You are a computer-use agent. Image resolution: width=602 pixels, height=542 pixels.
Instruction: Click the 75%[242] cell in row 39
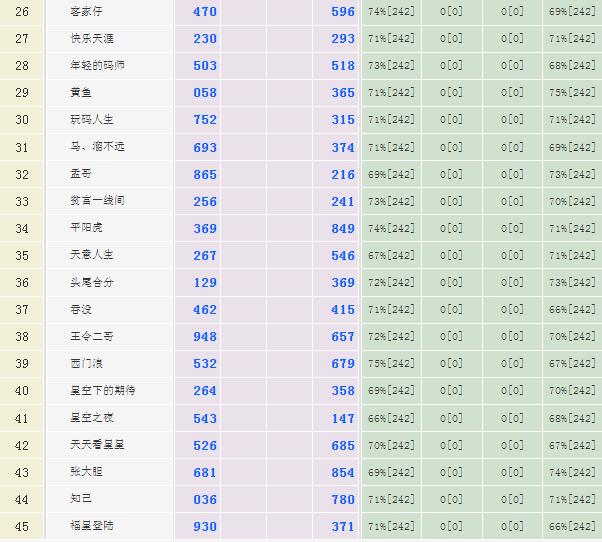(391, 364)
